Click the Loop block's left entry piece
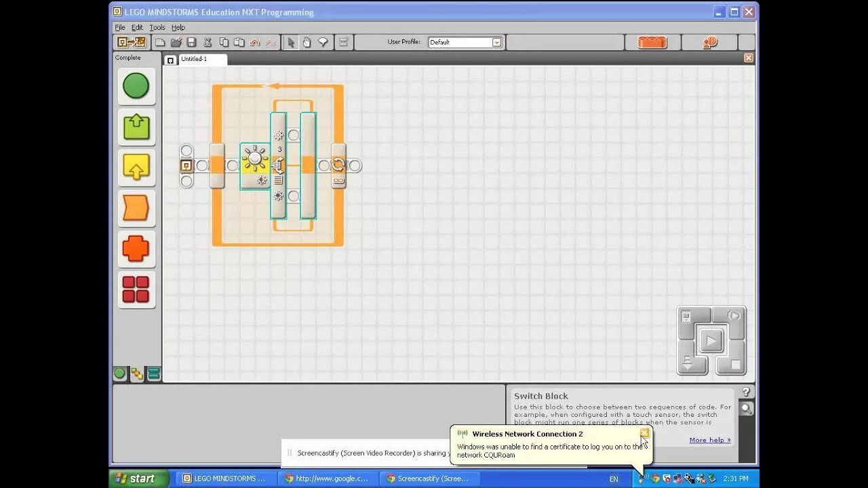This screenshot has height=488, width=868. (217, 165)
